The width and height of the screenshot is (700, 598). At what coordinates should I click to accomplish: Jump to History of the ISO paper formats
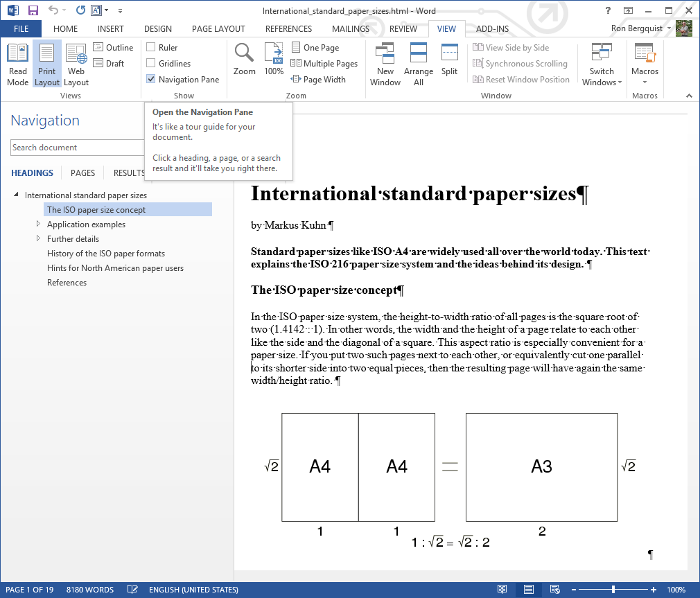[105, 254]
